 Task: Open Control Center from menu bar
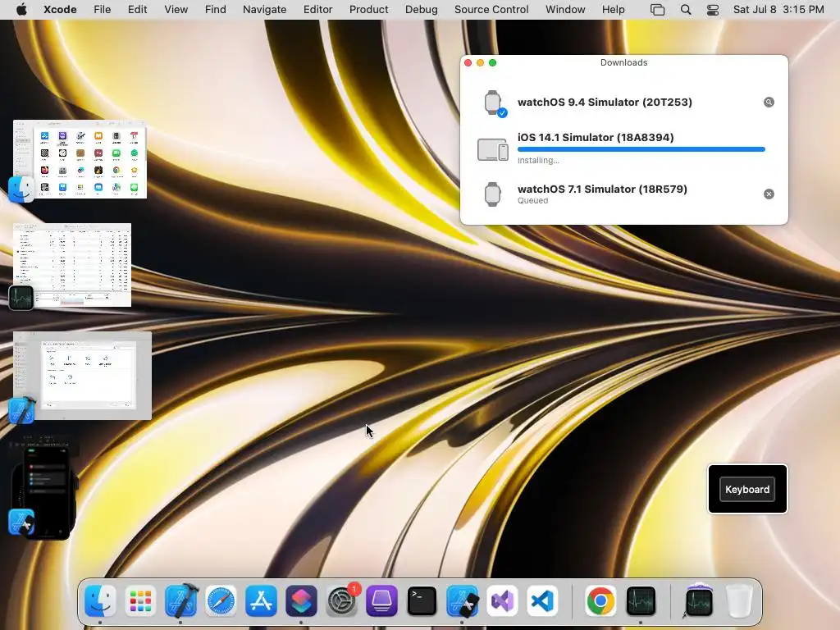pyautogui.click(x=713, y=10)
